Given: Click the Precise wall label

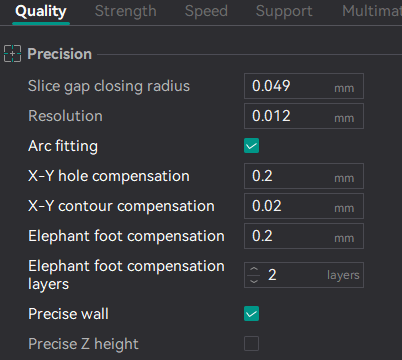Looking at the screenshot, I should point(68,314).
